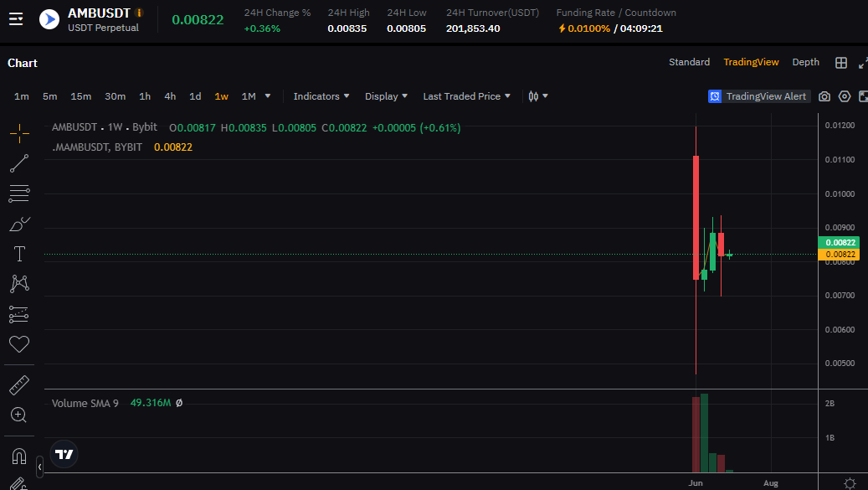The width and height of the screenshot is (868, 490).
Task: Select the XABCD pattern tool
Action: pyautogui.click(x=19, y=283)
